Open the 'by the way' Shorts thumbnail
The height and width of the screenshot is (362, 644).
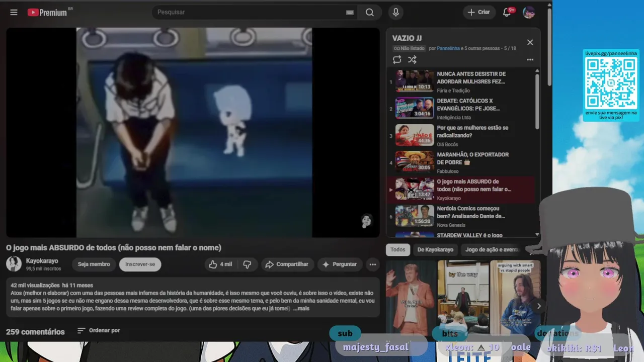(x=463, y=298)
